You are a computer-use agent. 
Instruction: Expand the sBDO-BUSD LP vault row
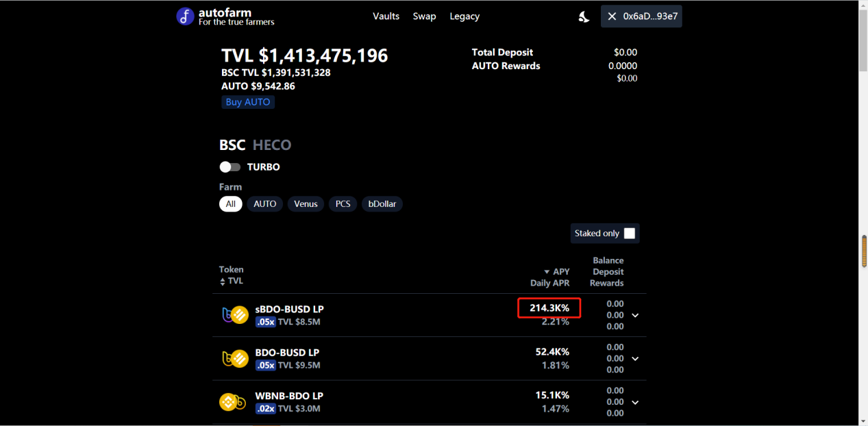pyautogui.click(x=635, y=315)
